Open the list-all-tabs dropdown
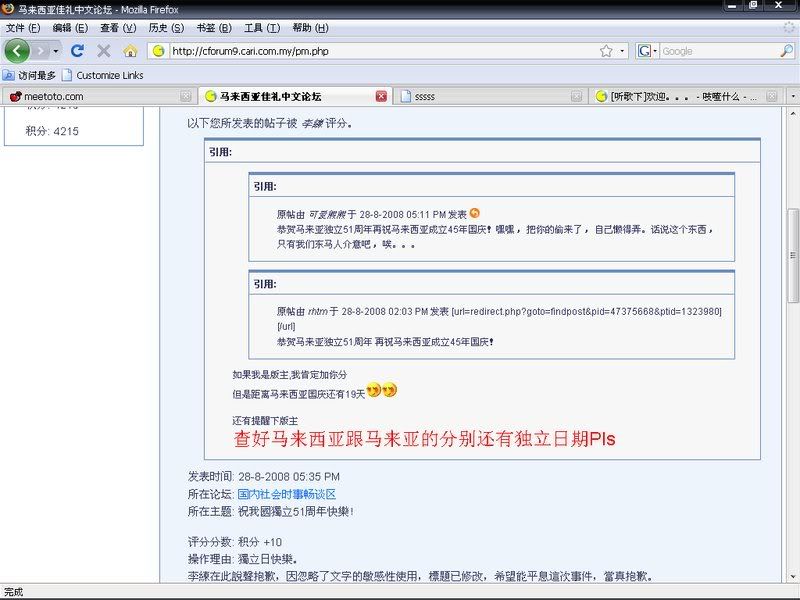 792,96
